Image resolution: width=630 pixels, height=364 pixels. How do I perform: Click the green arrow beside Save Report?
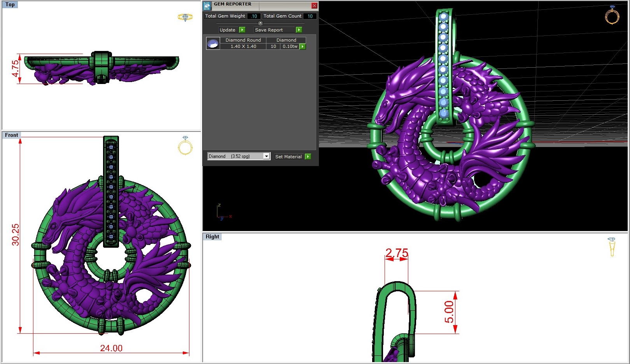[x=299, y=30]
